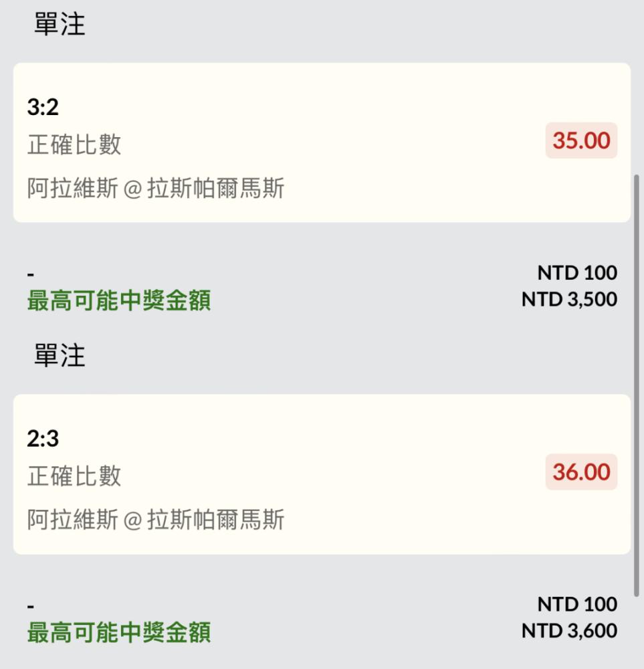Viewport: 644px width, 669px height.
Task: Click the 35.00 odds badge
Action: click(x=581, y=140)
